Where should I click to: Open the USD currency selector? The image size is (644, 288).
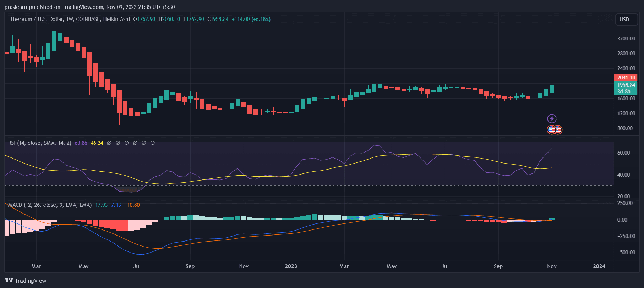(624, 20)
